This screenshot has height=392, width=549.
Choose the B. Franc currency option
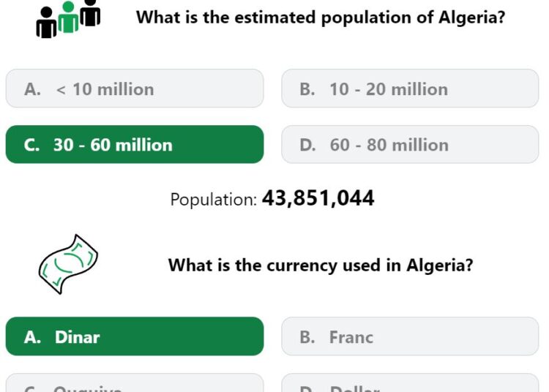(410, 336)
